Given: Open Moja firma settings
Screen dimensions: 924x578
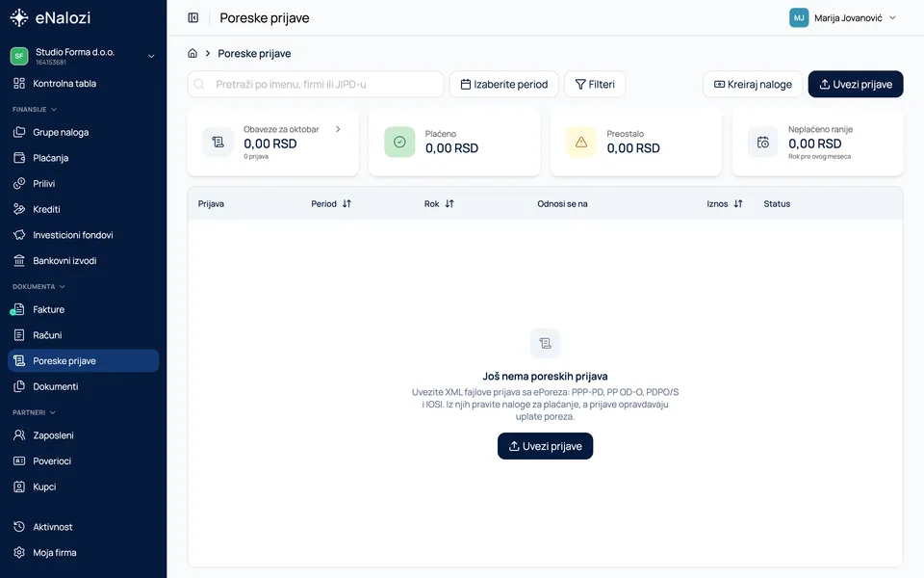Looking at the screenshot, I should [83, 553].
